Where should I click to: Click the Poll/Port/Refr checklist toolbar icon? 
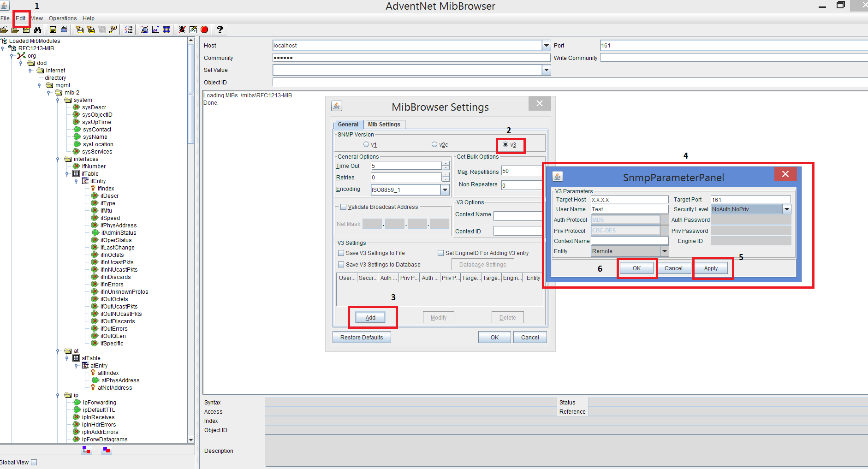click(x=129, y=30)
